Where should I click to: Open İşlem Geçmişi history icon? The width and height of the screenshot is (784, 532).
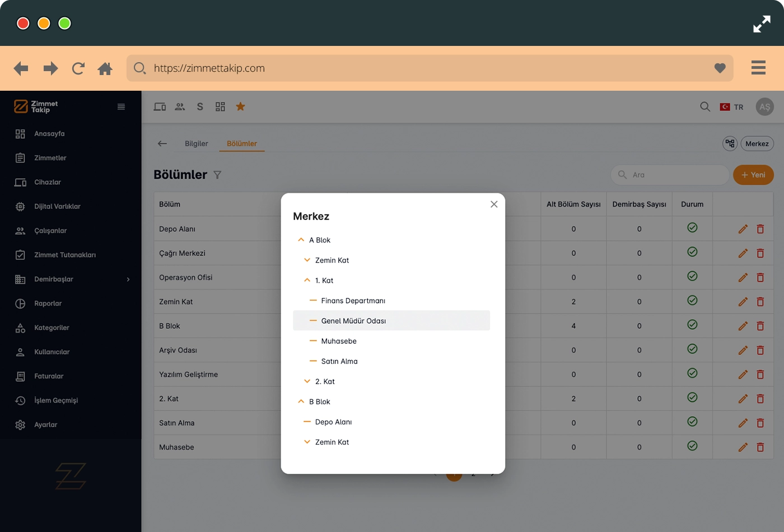20,400
